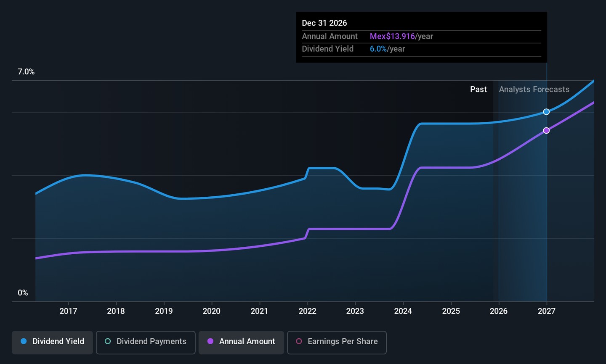Click the Mex$13.916 annual amount value
This screenshot has width=606, height=364.
(392, 37)
